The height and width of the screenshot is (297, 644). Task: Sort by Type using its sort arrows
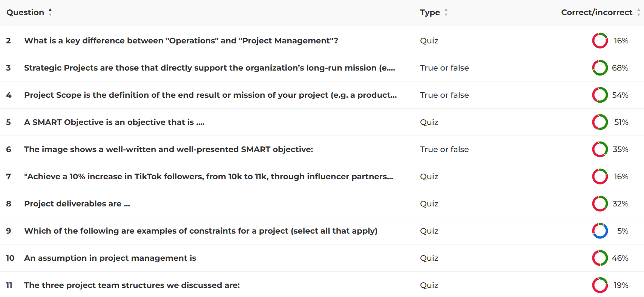pyautogui.click(x=446, y=12)
